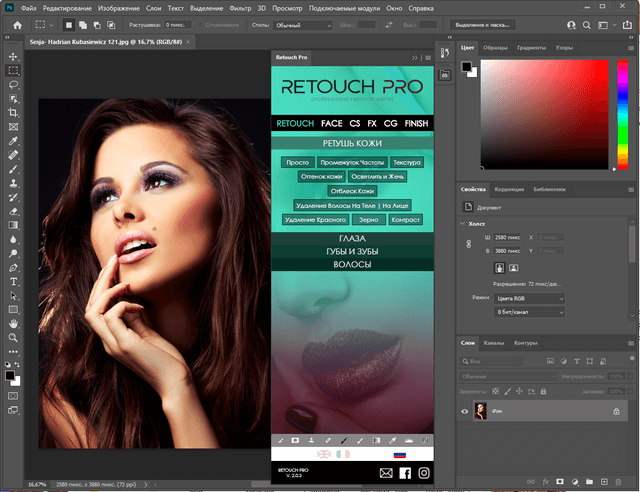The image size is (640, 492).
Task: Select the Crop tool
Action: 13,113
